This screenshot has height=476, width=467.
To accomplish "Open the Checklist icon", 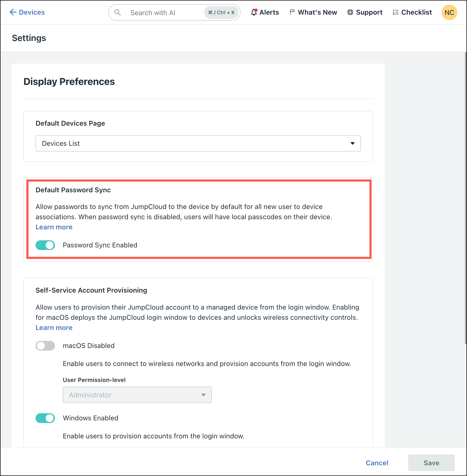I will pos(396,12).
